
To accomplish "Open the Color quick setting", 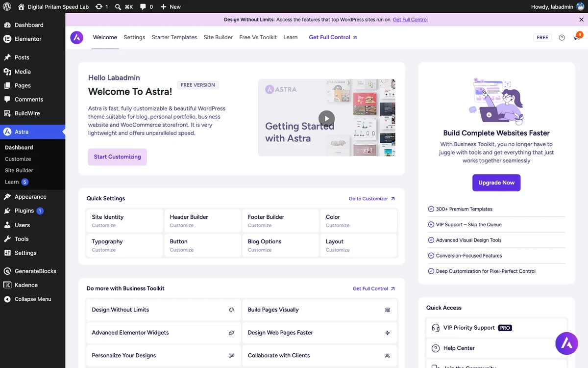I will (359, 221).
